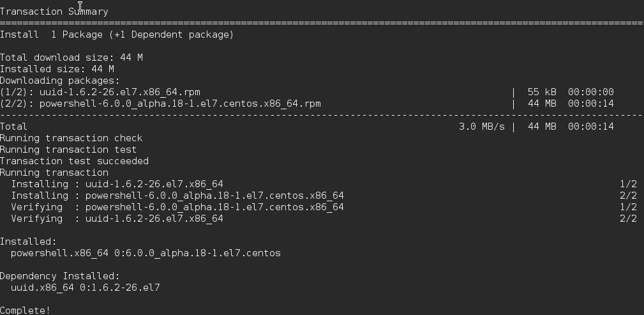Click the '3.0 MB/s' download speed
The image size is (644, 315).
(482, 127)
